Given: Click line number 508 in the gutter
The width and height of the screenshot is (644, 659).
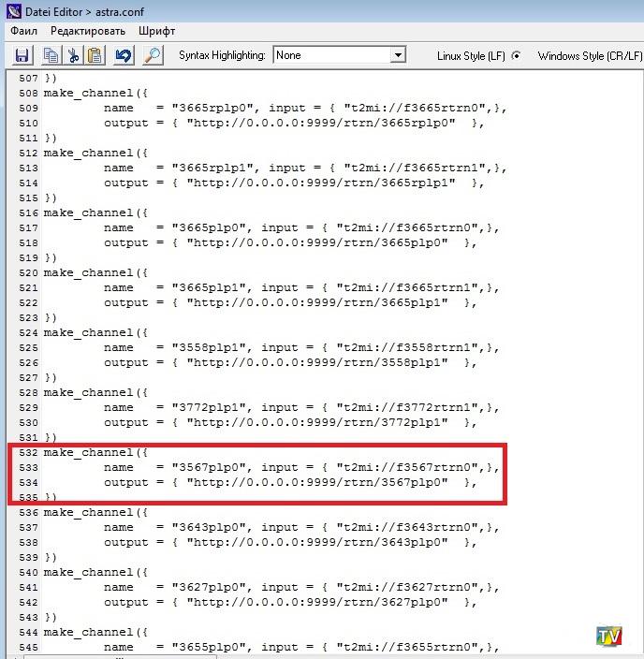Looking at the screenshot, I should tap(28, 93).
